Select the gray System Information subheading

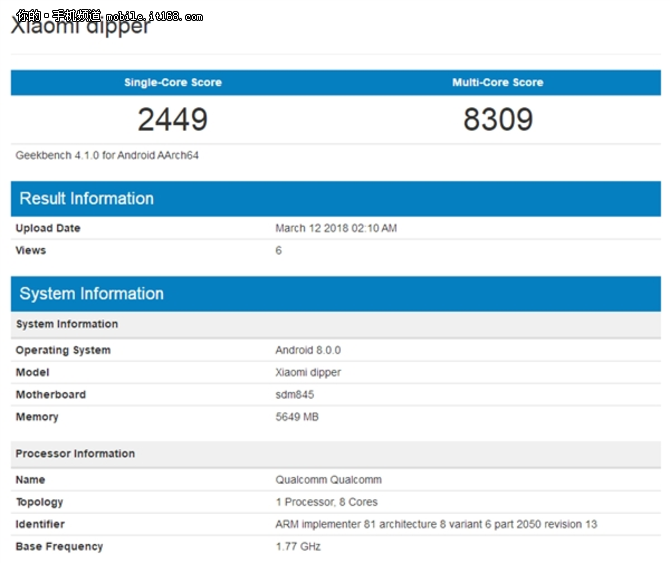point(67,324)
